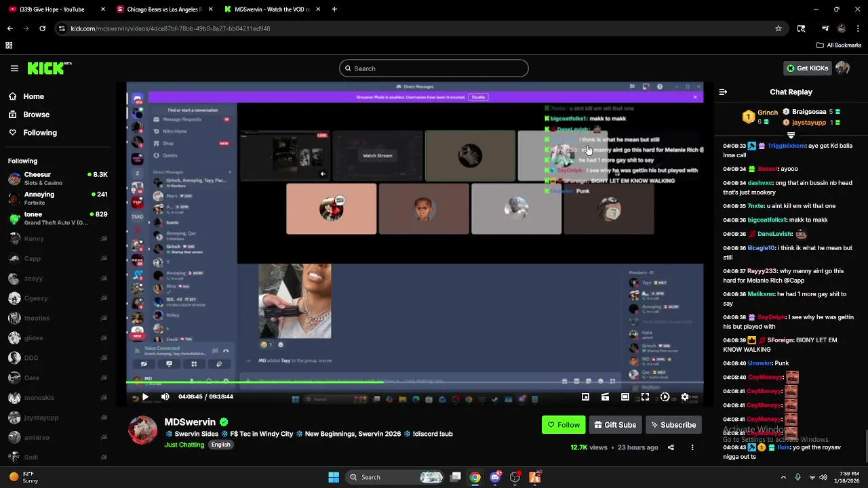868x488 pixels.
Task: Select Capp in following list
Action: click(x=58, y=258)
